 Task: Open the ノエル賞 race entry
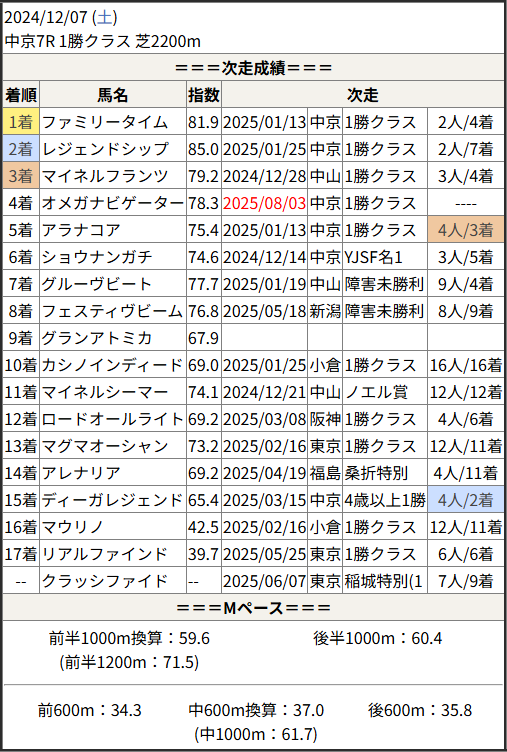tap(376, 392)
